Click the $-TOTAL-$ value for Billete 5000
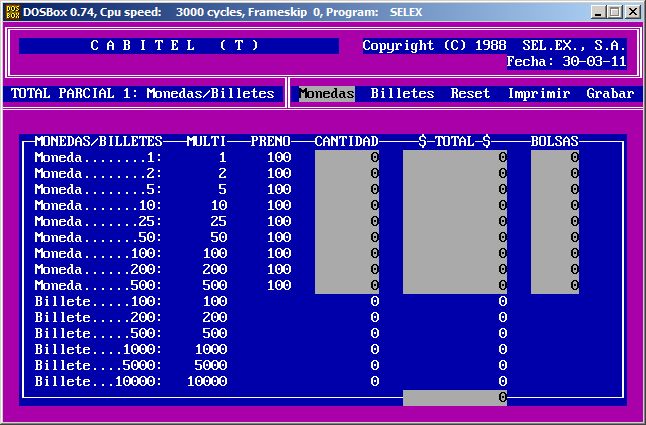The height and width of the screenshot is (425, 646). 502,366
